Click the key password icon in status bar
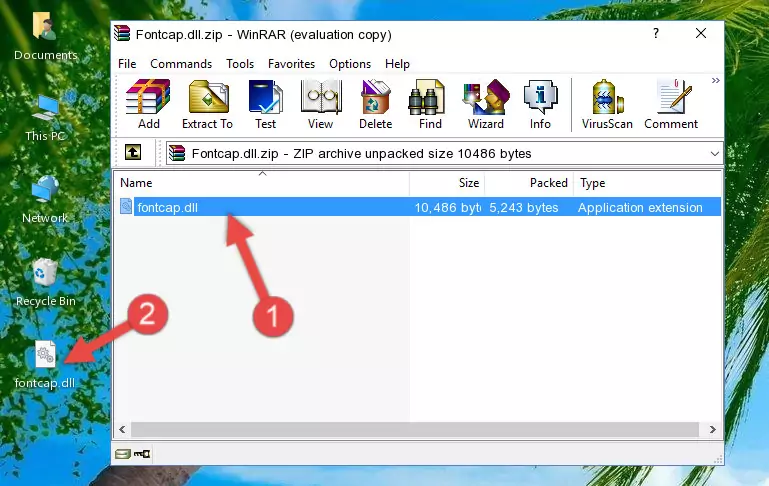This screenshot has height=486, width=769. (142, 454)
